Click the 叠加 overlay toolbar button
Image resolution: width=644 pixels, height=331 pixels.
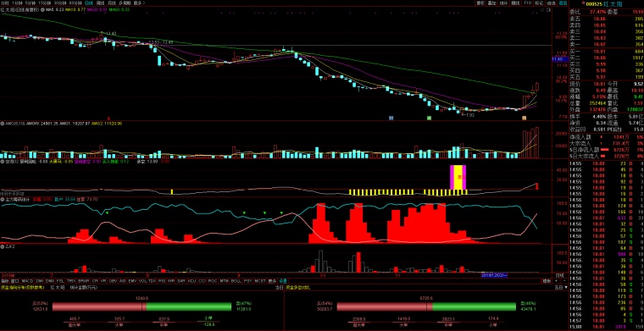tap(491, 3)
